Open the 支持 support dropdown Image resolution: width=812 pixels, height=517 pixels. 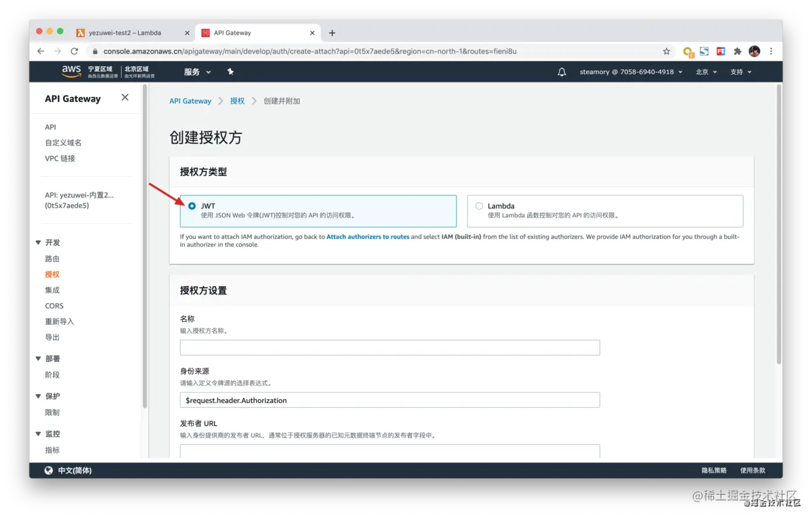click(741, 72)
